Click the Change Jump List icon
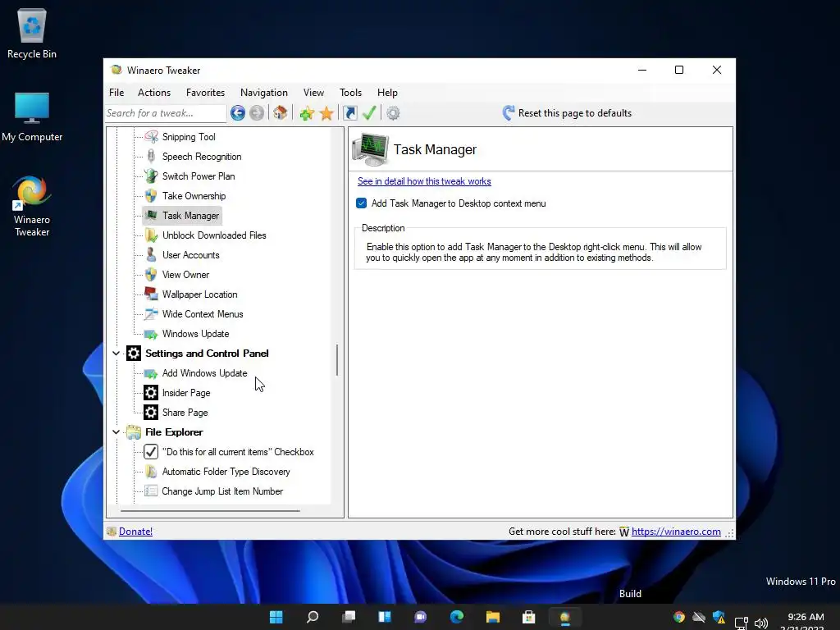Screen dimensions: 840x630 (151, 491)
